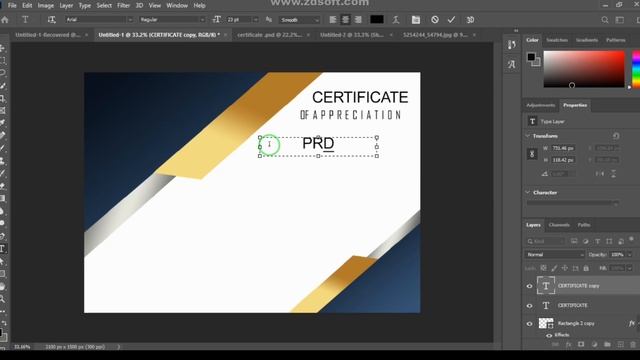
Task: Create new fill or adjustment layer
Action: point(594,344)
